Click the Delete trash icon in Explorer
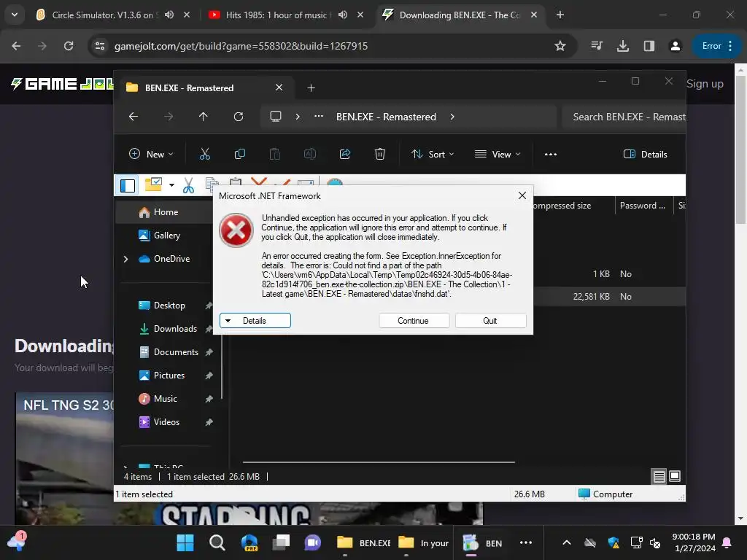747x560 pixels. pyautogui.click(x=379, y=155)
